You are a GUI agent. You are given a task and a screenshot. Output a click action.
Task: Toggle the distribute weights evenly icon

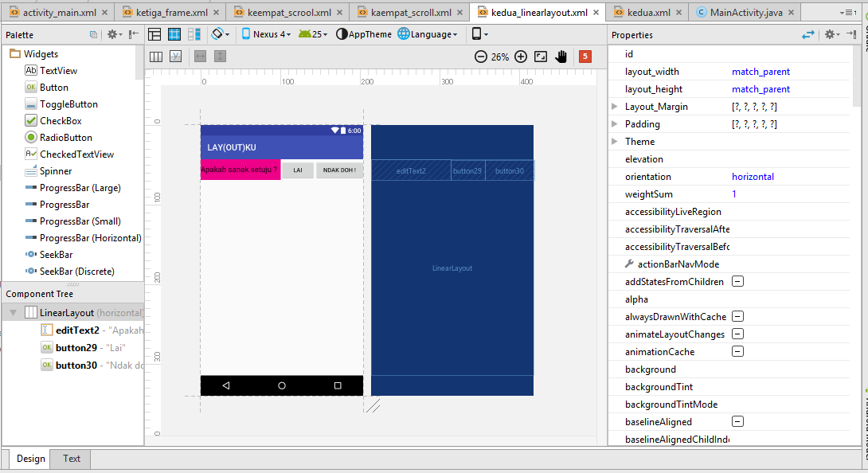tap(156, 57)
